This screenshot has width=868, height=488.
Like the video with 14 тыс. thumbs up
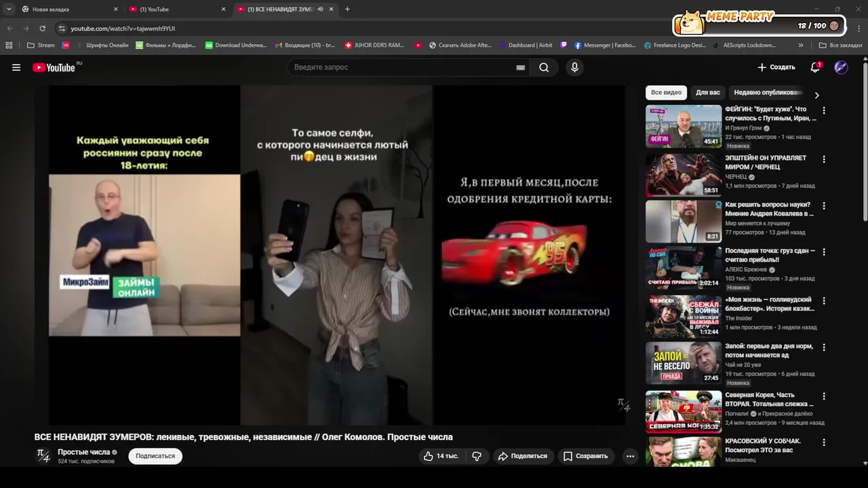[x=441, y=456]
